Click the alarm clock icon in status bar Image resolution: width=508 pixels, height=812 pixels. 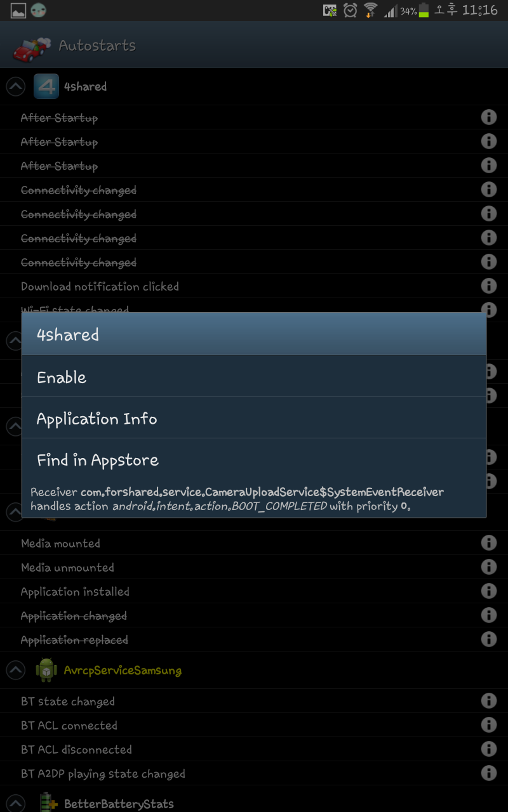350,10
